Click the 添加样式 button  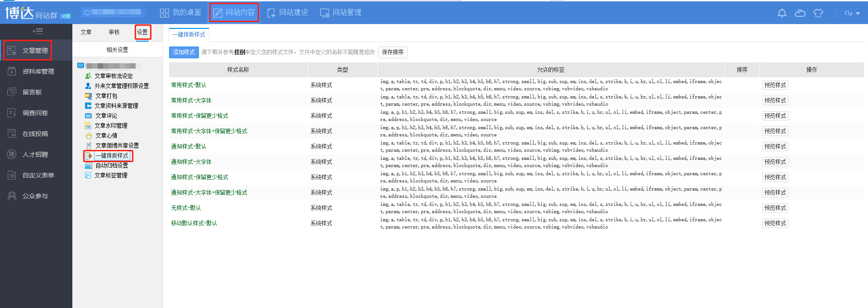(x=184, y=52)
